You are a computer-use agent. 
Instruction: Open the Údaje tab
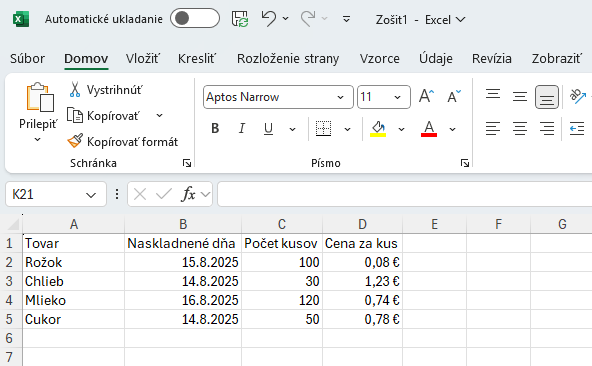pos(436,59)
